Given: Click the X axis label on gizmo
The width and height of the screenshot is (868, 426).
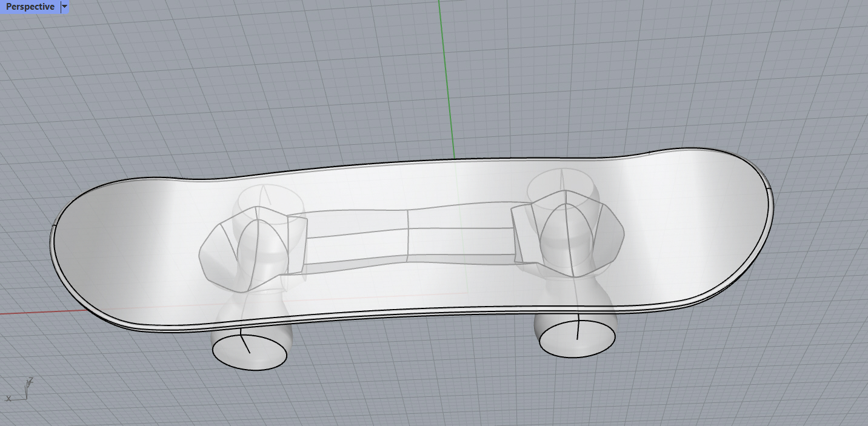Looking at the screenshot, I should tap(8, 399).
